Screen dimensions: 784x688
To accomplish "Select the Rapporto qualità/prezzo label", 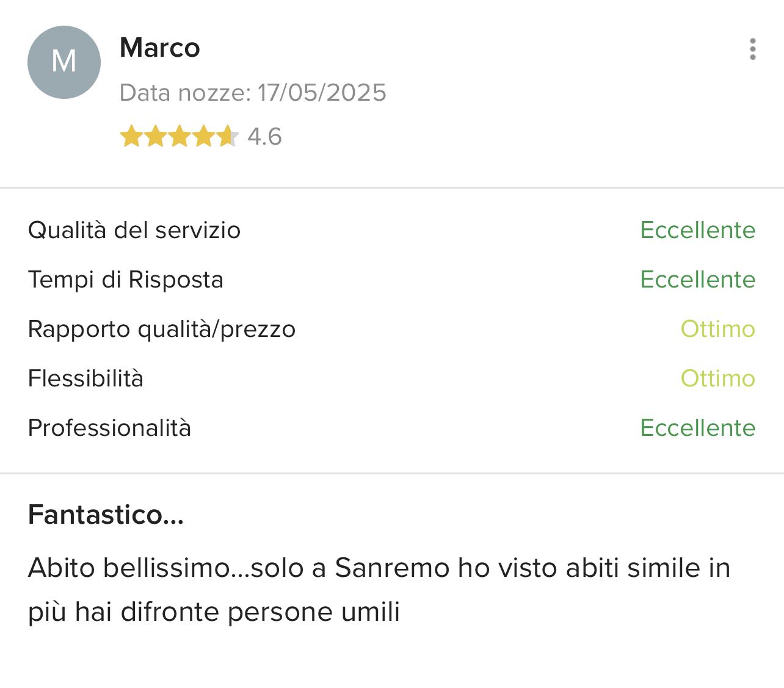I will point(162,329).
